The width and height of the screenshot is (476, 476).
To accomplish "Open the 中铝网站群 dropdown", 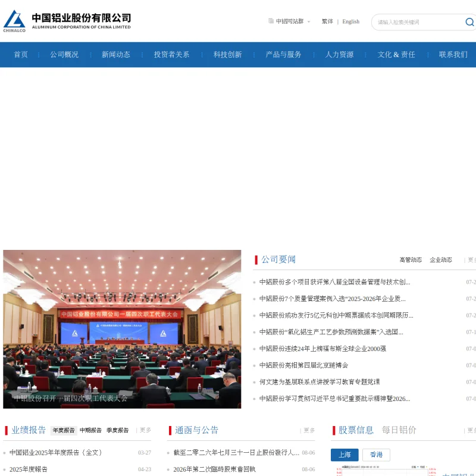I will point(289,21).
